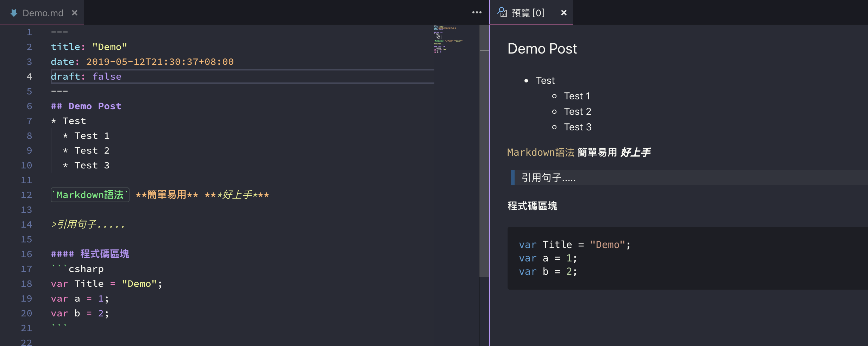The image size is (868, 346).
Task: Click the Markdown語法 code text in preview
Action: point(541,153)
